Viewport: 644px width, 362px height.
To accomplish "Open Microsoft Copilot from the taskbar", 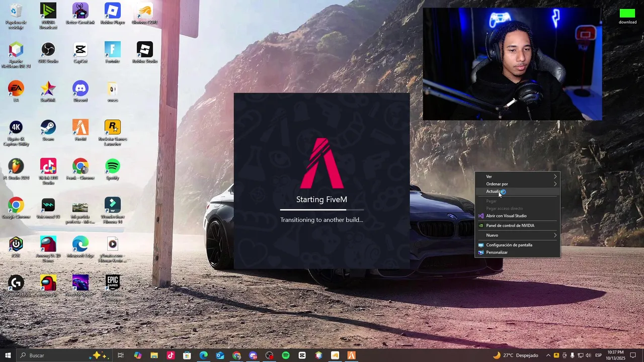I will click(137, 355).
